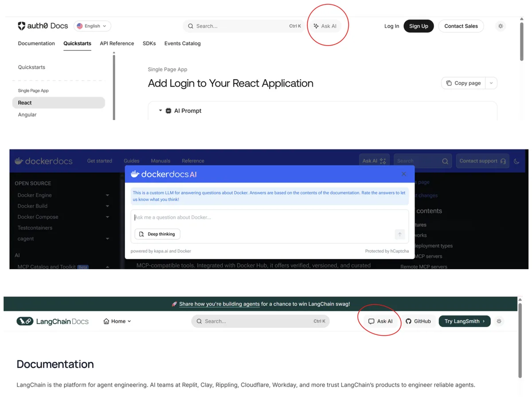Expand Docker Engine sidebar section
532x399 pixels.
tap(107, 195)
